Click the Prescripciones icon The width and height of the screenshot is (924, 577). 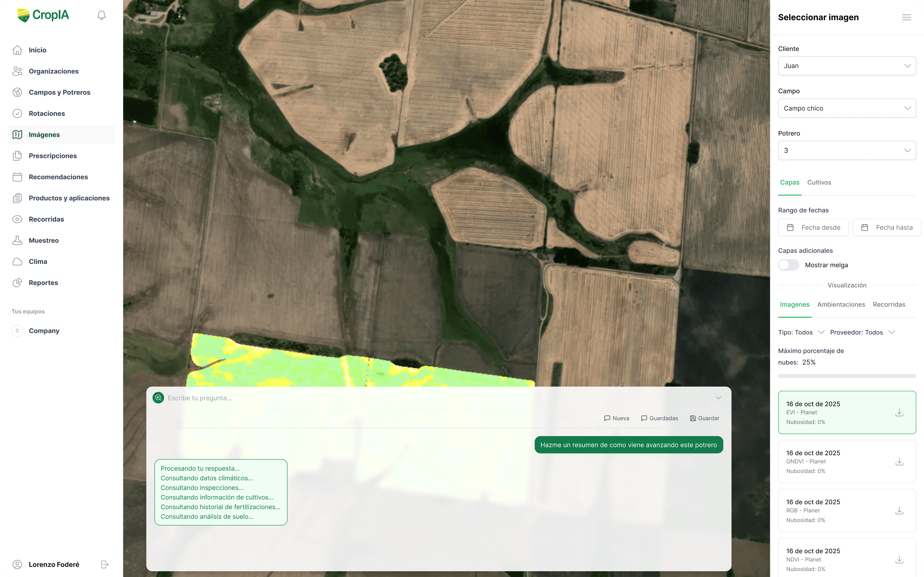point(18,156)
